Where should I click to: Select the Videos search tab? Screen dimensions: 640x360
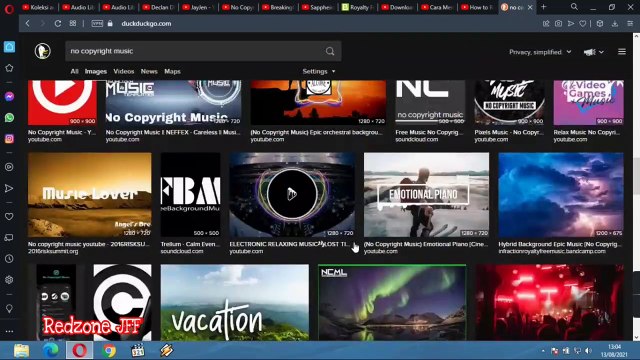click(124, 71)
